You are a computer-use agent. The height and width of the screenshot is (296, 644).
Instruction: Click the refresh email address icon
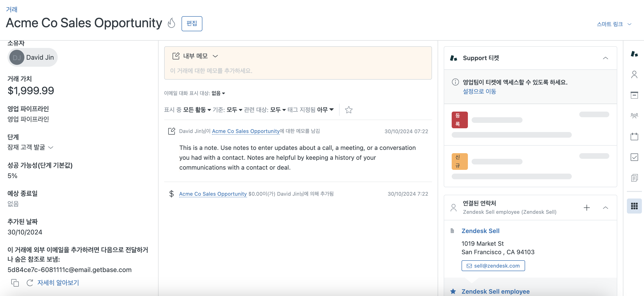30,283
